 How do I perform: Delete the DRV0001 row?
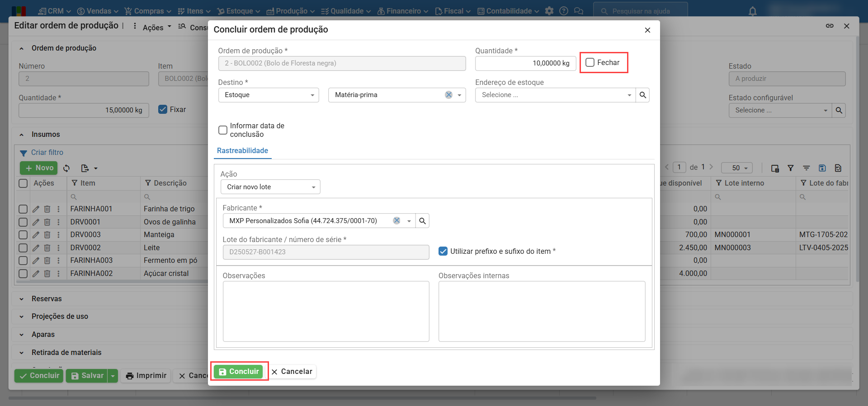47,222
